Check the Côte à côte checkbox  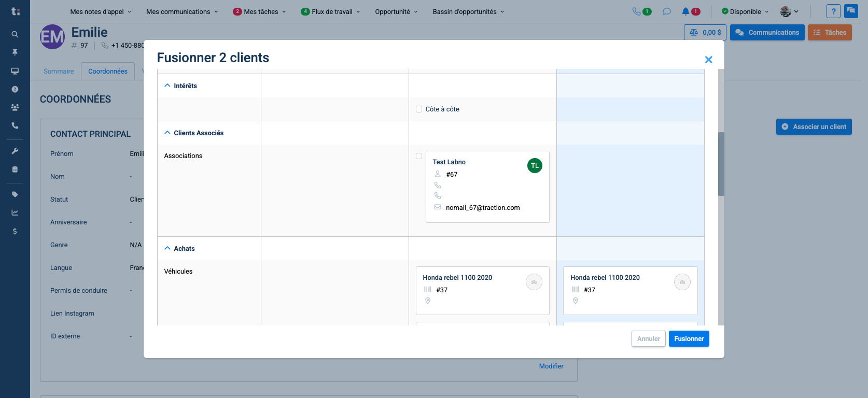point(419,109)
